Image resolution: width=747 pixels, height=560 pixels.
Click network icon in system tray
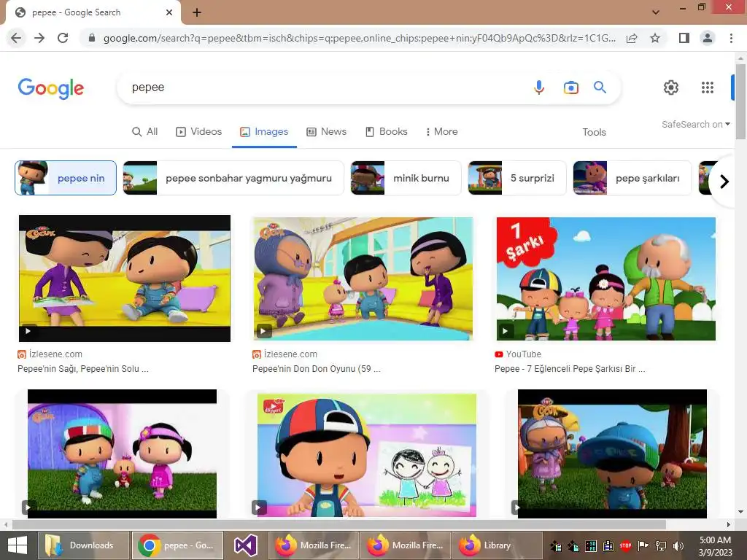pos(661,545)
